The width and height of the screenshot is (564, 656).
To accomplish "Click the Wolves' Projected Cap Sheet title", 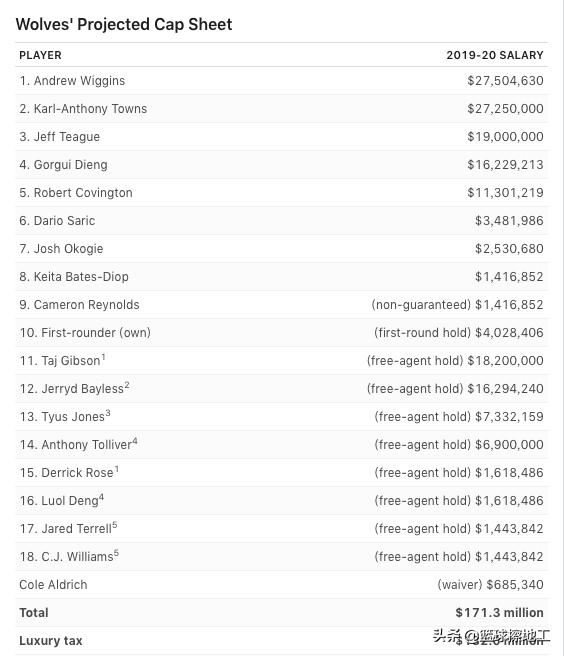I will point(124,24).
